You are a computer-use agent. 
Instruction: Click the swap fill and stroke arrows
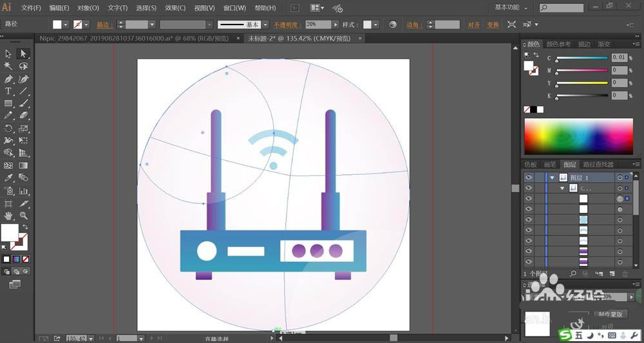point(25,227)
